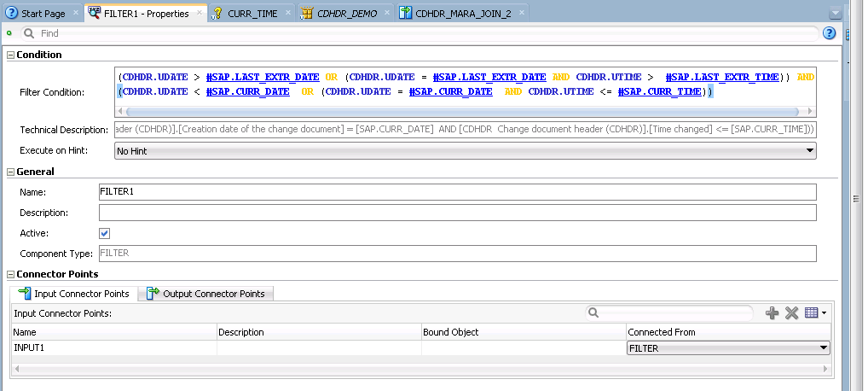868x391 pixels.
Task: Add a connector point with plus icon
Action: [772, 313]
